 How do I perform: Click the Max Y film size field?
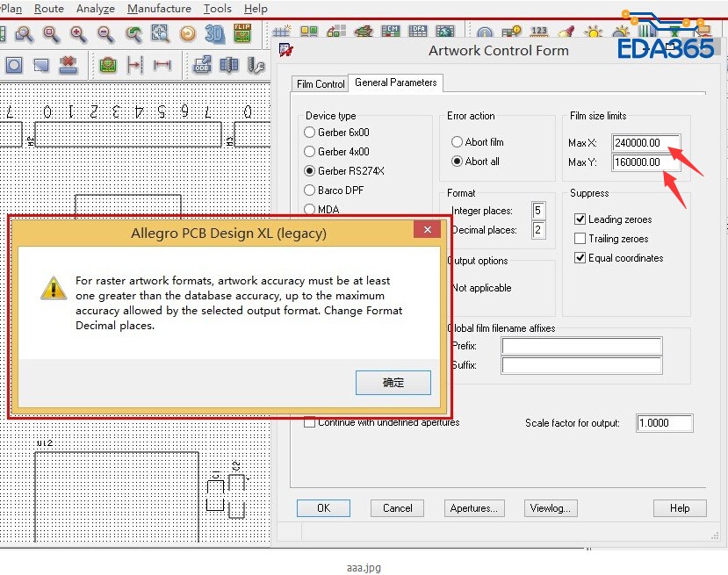pyautogui.click(x=645, y=162)
